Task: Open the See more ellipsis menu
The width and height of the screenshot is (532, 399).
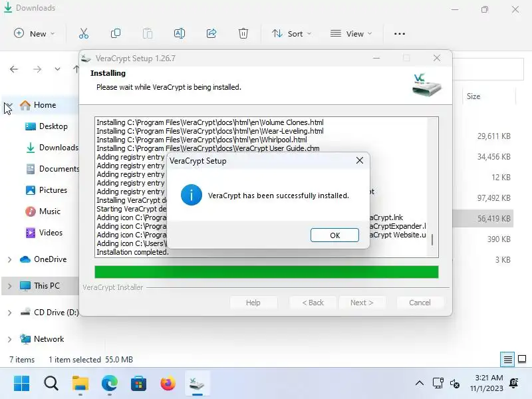Action: point(400,34)
